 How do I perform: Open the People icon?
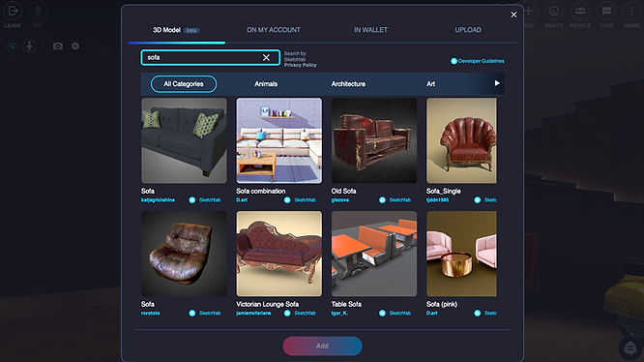pos(580,11)
